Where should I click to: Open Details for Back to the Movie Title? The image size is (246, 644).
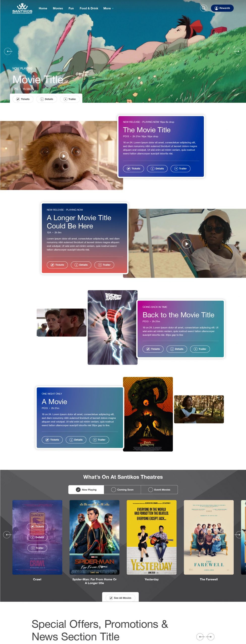tap(177, 349)
